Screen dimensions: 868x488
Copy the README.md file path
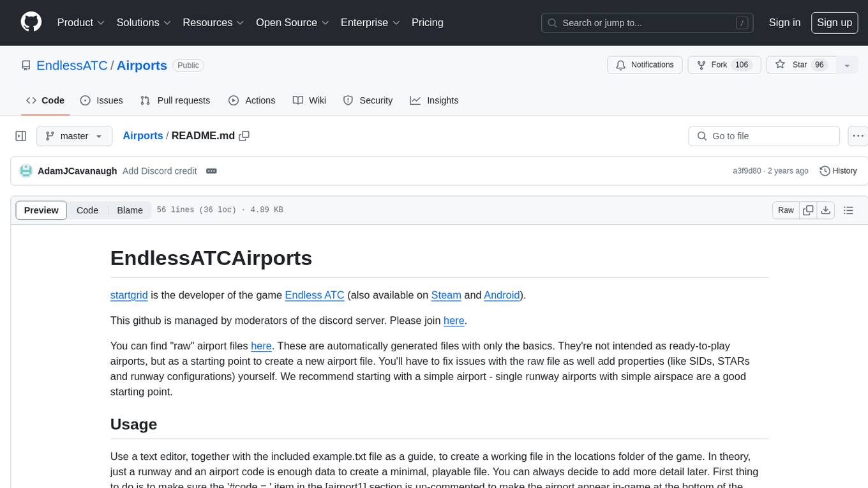pos(244,136)
